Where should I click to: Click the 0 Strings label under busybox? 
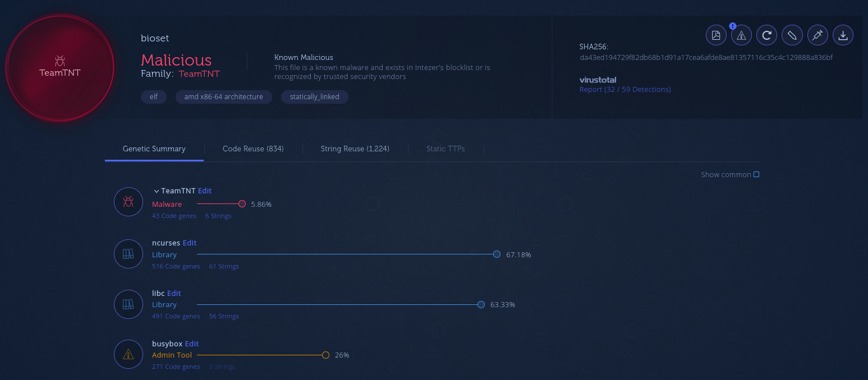222,367
